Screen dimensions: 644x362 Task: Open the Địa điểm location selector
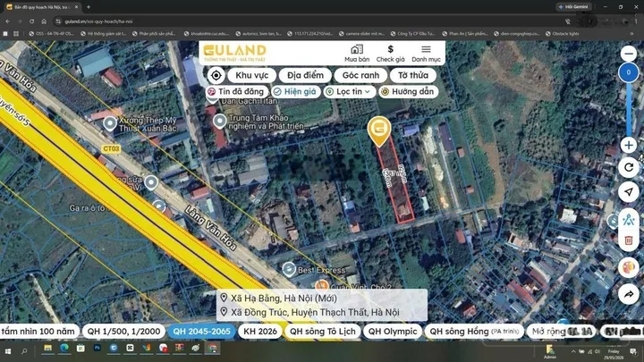tap(305, 75)
